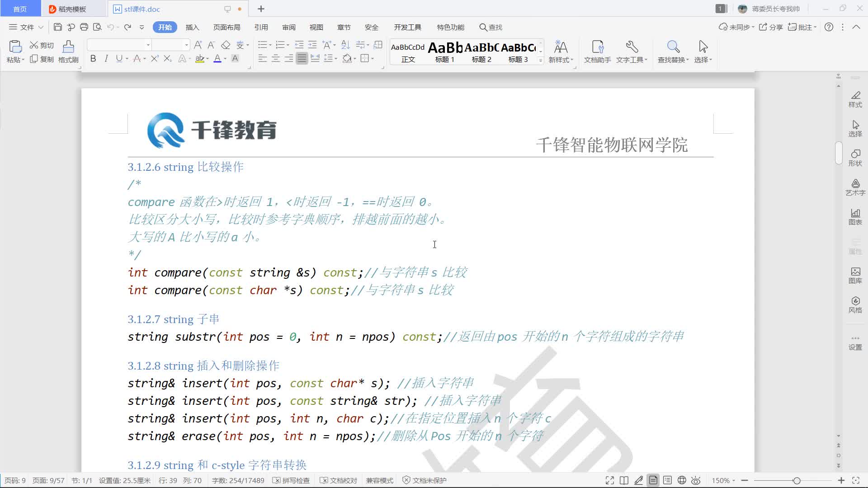This screenshot has height=488, width=868.
Task: Open the highlight color dropdown arrow
Action: pos(208,59)
